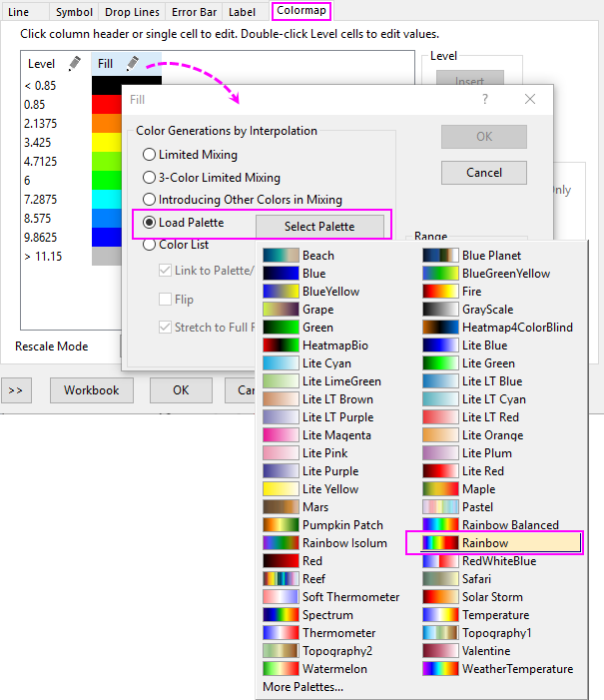Click the grayed OK in Fill dialog

tap(484, 136)
